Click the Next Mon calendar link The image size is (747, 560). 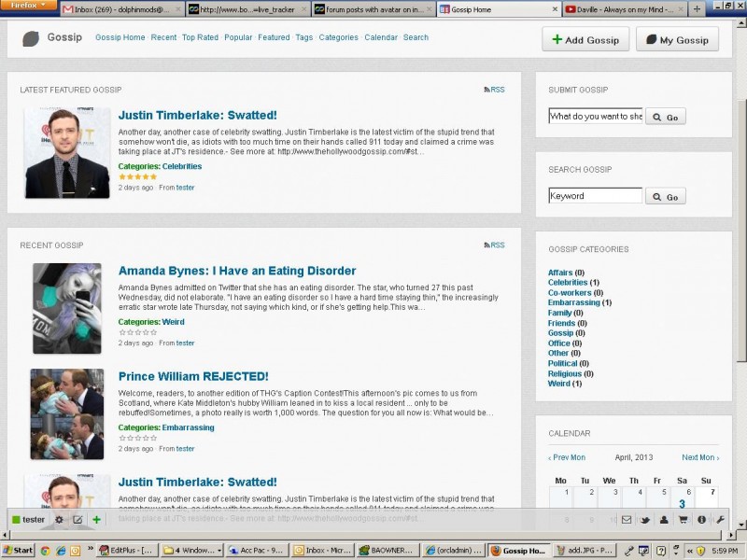tap(700, 457)
